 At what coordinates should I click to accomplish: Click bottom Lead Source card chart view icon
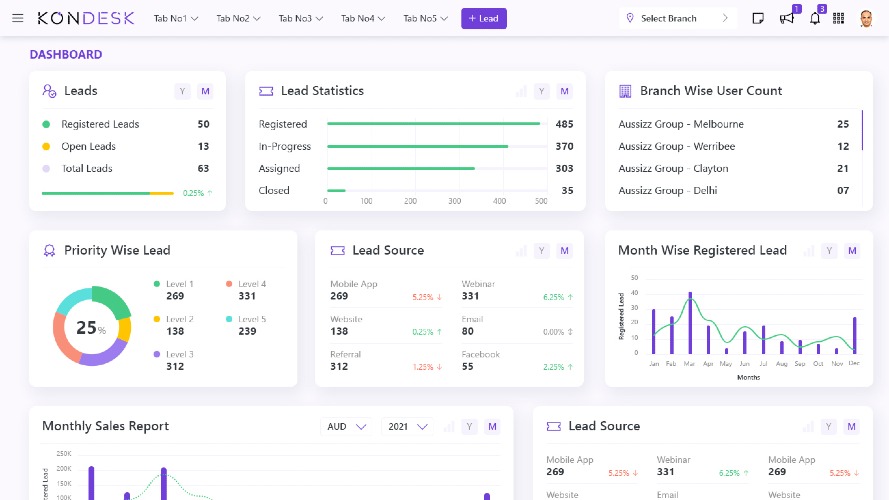point(808,426)
